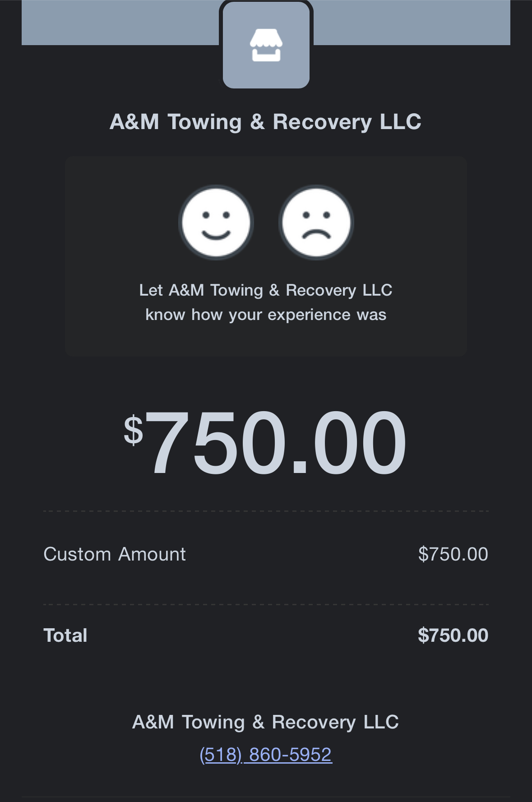The width and height of the screenshot is (532, 802).
Task: Tap the storefront merchant logo icon
Action: coord(266,45)
